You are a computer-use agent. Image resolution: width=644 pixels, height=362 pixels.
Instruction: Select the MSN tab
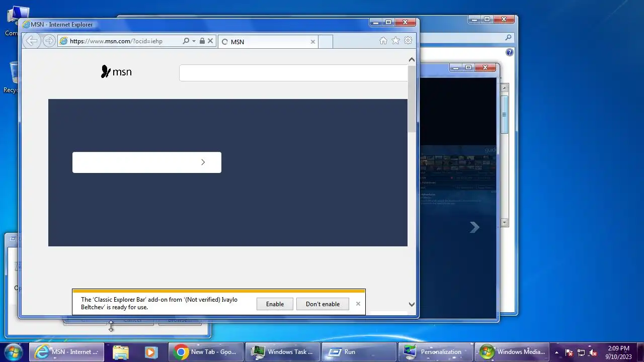tap(268, 42)
